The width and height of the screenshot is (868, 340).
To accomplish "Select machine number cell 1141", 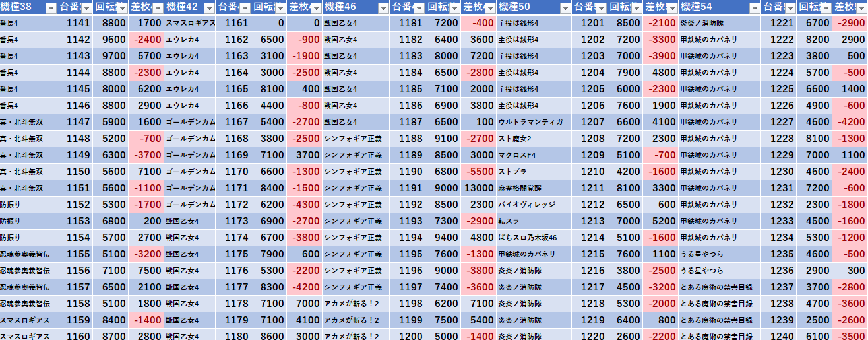I will [x=75, y=23].
